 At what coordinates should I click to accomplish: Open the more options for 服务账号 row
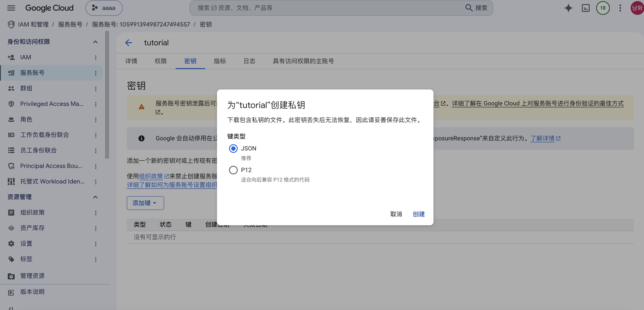[x=96, y=73]
